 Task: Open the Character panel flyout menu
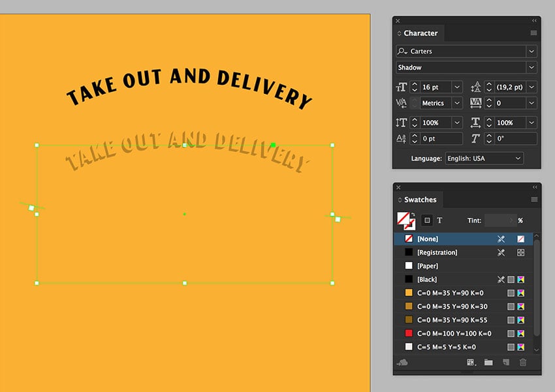533,33
